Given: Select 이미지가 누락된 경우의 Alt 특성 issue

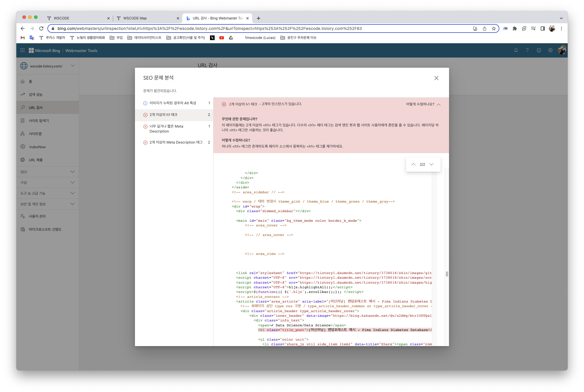Looking at the screenshot, I should [x=173, y=103].
